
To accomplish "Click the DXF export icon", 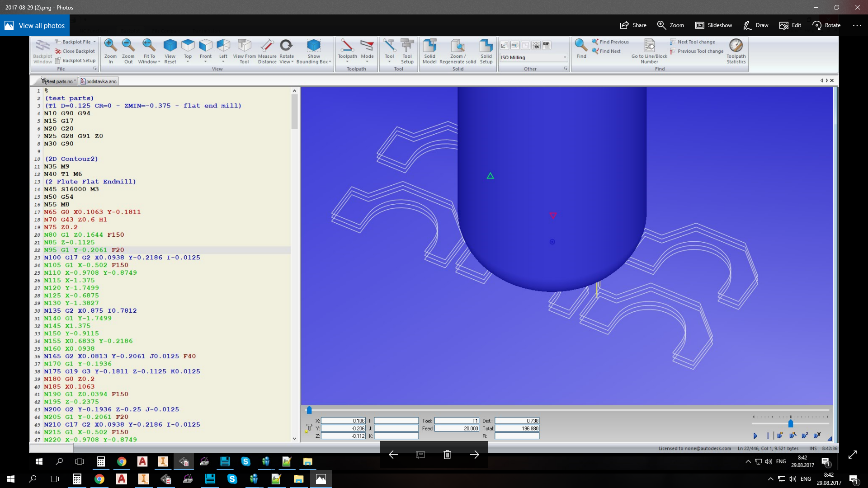I will click(x=547, y=45).
